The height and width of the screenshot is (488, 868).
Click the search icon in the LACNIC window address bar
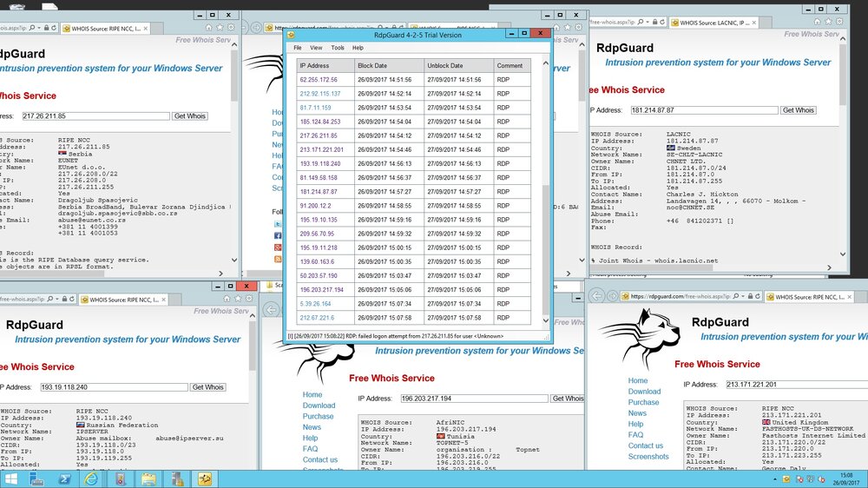pyautogui.click(x=641, y=23)
